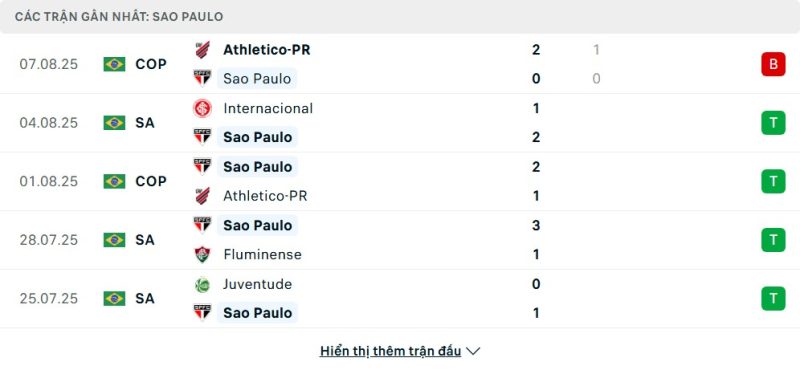The height and width of the screenshot is (374, 800).
Task: Click the Fluminense club crest
Action: click(203, 254)
